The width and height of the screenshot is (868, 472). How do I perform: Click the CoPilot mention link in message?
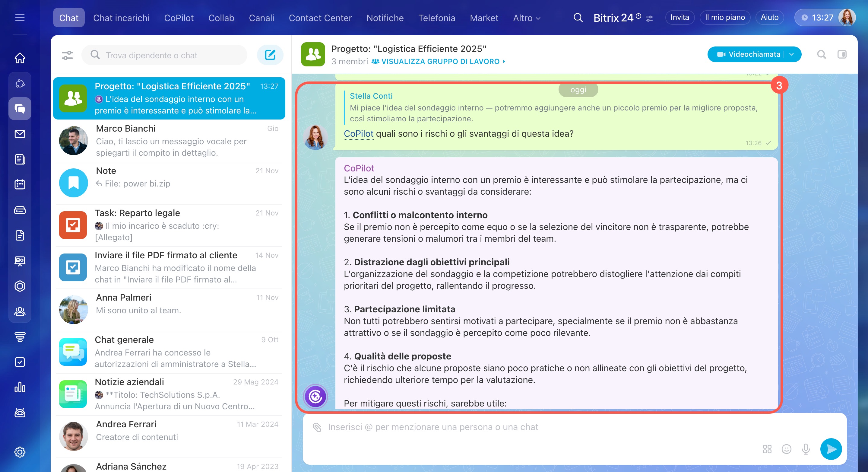click(x=358, y=133)
